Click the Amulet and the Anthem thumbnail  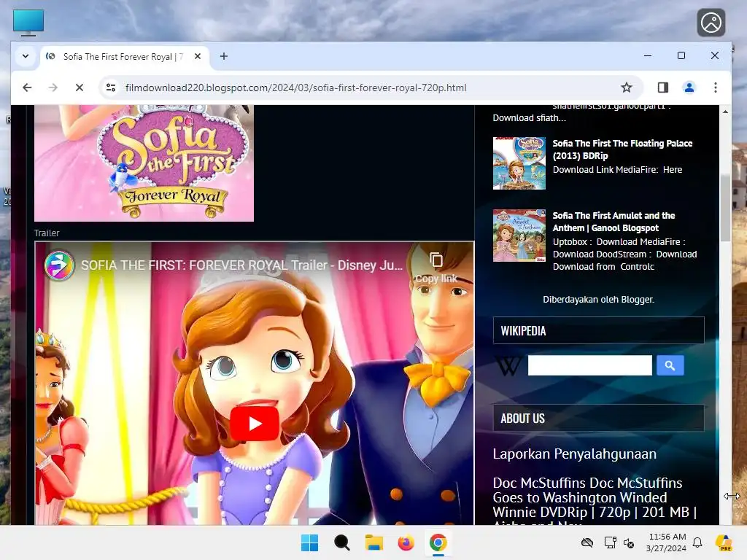point(519,236)
